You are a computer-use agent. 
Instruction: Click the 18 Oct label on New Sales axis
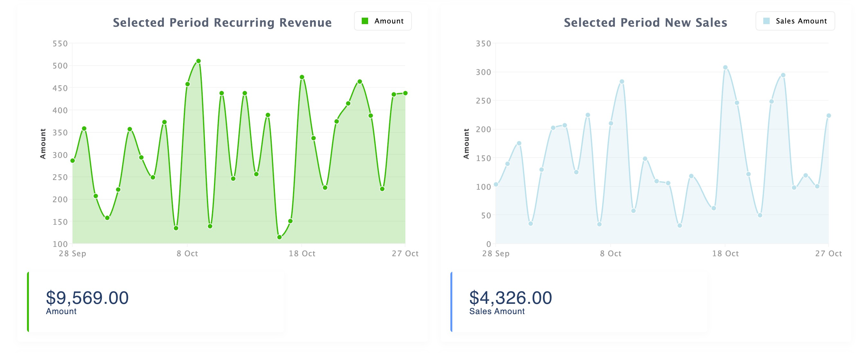[x=725, y=254]
